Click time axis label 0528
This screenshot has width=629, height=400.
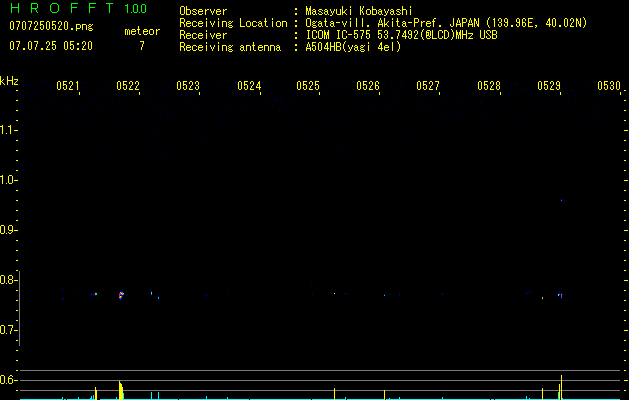pyautogui.click(x=489, y=86)
